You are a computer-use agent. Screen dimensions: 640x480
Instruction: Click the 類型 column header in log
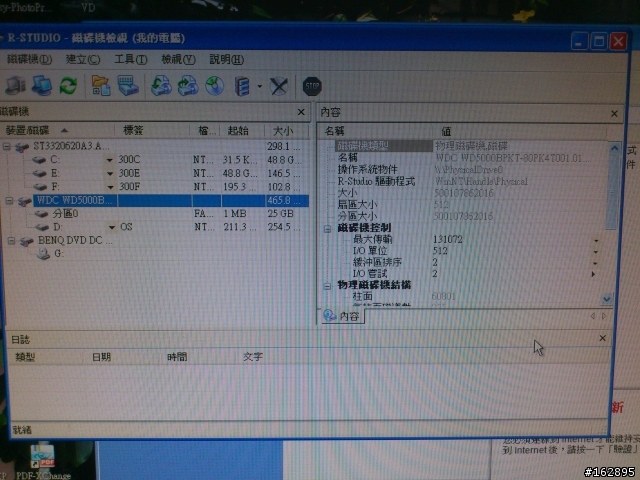coord(49,357)
